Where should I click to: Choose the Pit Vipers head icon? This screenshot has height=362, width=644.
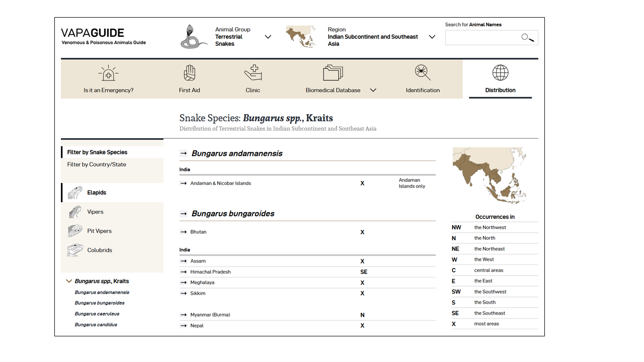point(74,231)
